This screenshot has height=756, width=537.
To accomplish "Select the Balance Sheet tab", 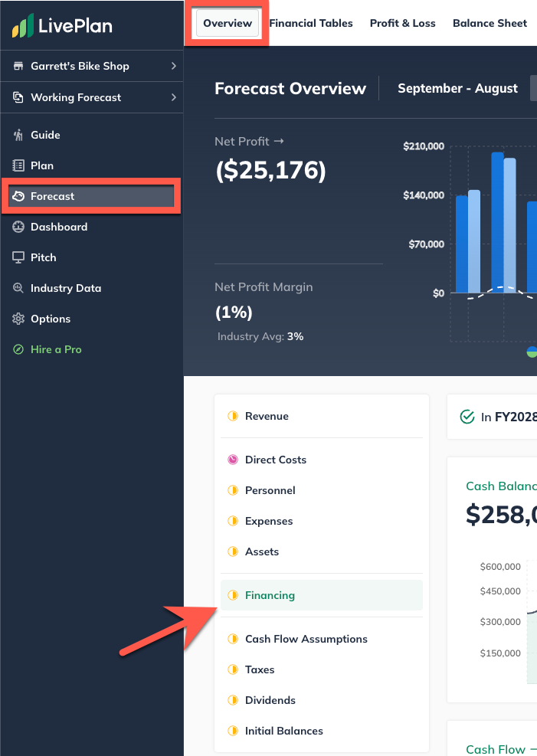I will (x=490, y=23).
